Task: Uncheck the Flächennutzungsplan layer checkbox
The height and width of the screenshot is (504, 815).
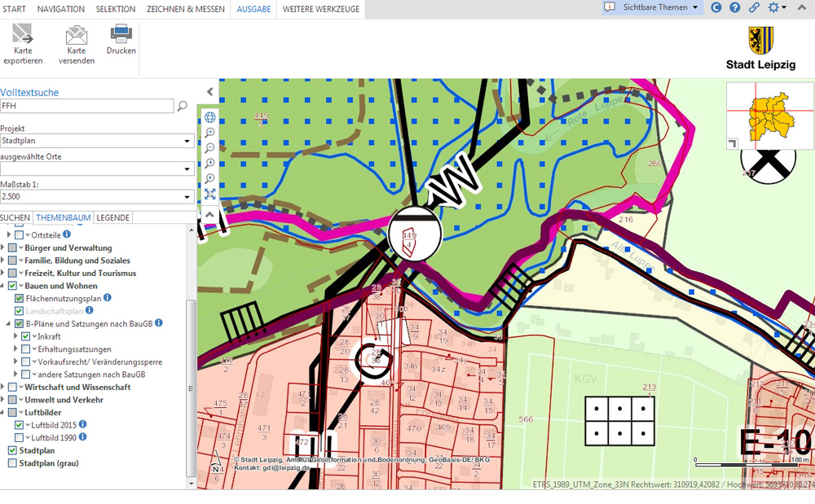Action: (x=20, y=299)
